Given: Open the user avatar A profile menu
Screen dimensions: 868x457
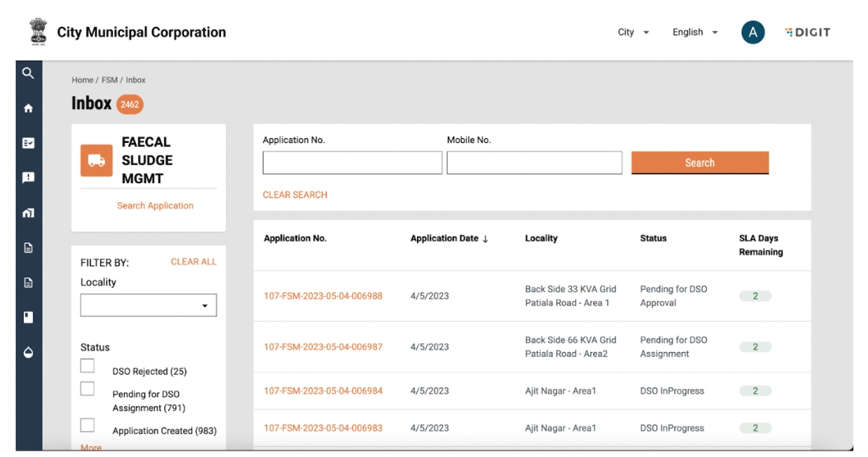Looking at the screenshot, I should (x=752, y=32).
